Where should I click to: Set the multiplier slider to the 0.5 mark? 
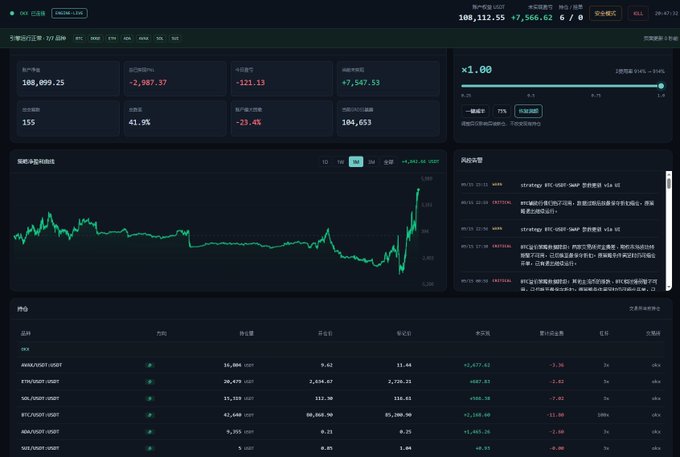531,86
